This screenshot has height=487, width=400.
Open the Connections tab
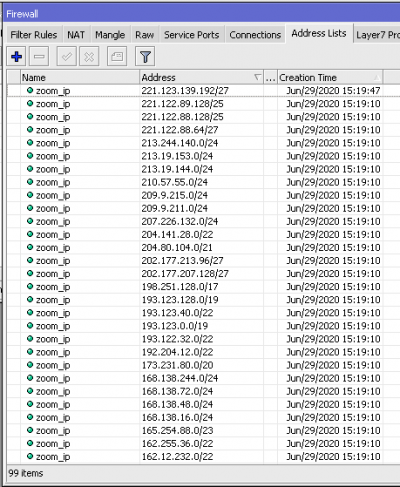click(x=255, y=35)
